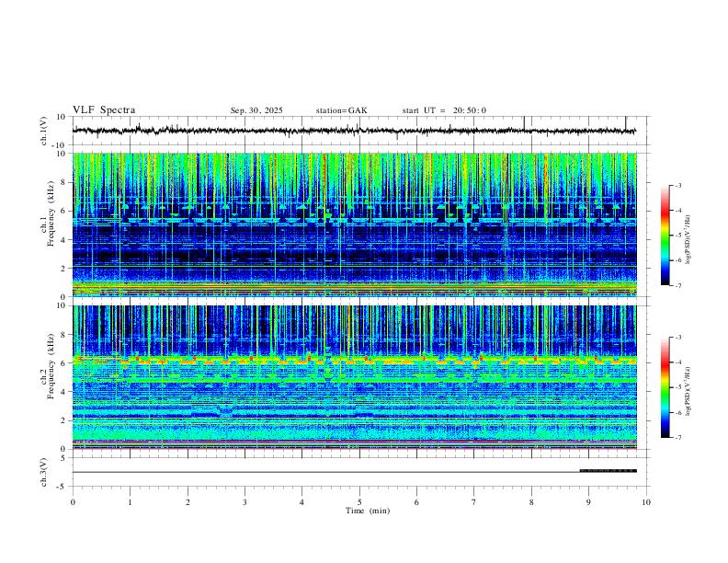Click the "Time (min)" axis title
728x563 pixels.
pos(368,511)
